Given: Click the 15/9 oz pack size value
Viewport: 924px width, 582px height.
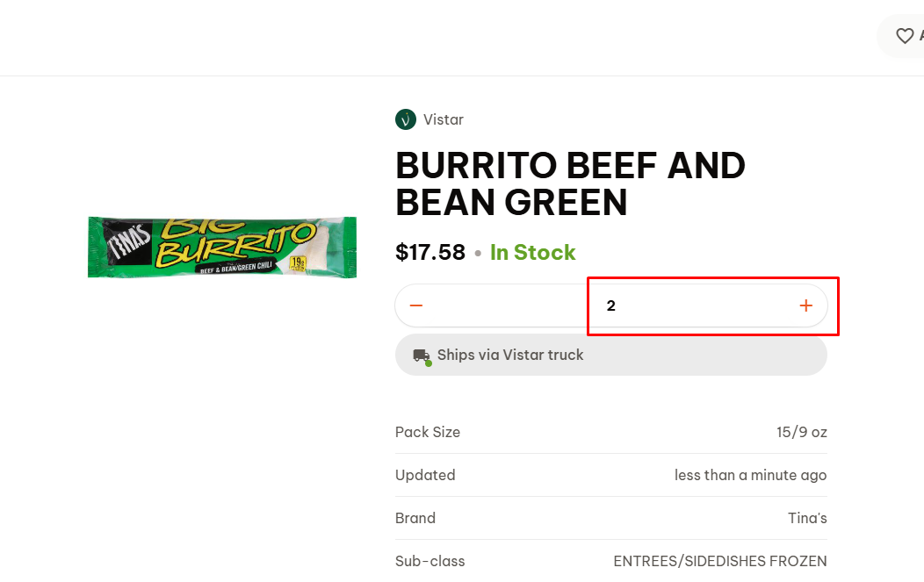Looking at the screenshot, I should click(x=801, y=432).
